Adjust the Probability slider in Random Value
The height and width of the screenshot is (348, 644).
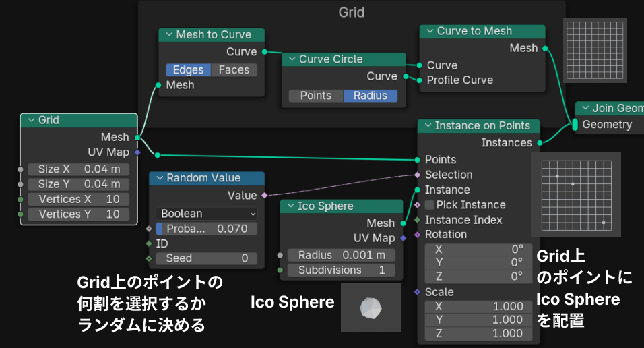206,229
